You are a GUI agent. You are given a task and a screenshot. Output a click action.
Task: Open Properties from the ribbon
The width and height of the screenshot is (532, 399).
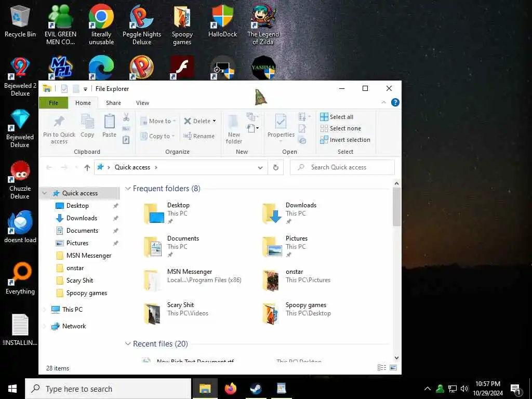[281, 127]
